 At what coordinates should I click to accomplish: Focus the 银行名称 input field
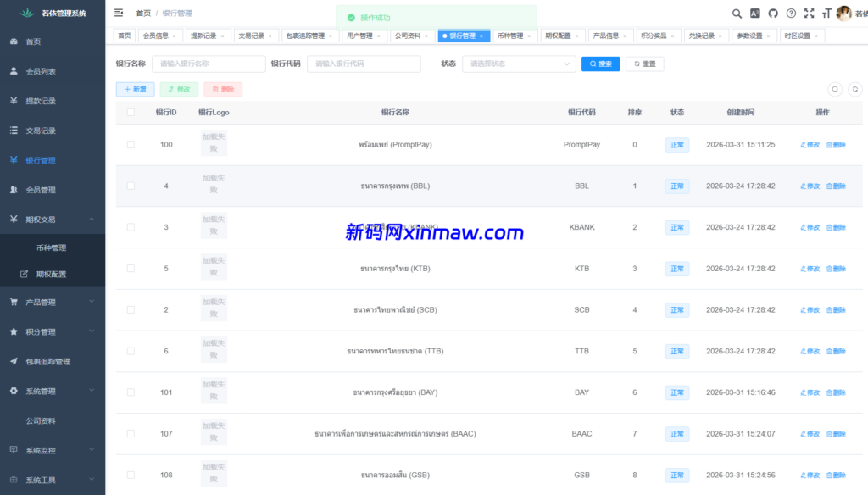pyautogui.click(x=209, y=64)
